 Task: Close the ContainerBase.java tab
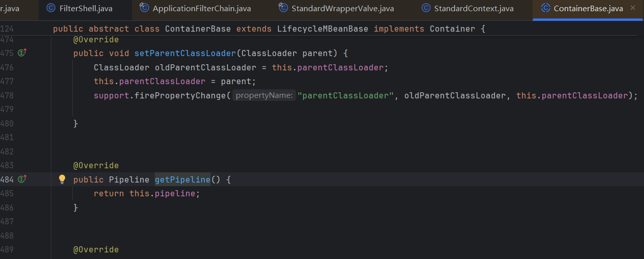click(633, 8)
